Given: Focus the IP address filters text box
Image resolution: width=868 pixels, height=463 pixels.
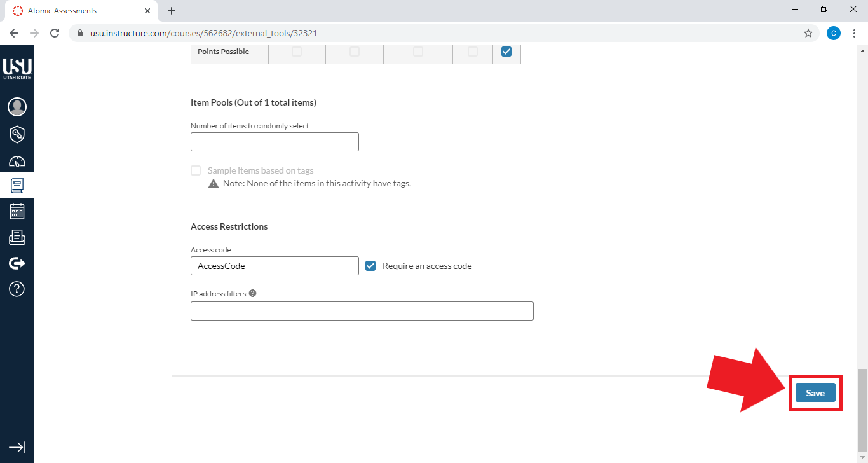Looking at the screenshot, I should (362, 311).
